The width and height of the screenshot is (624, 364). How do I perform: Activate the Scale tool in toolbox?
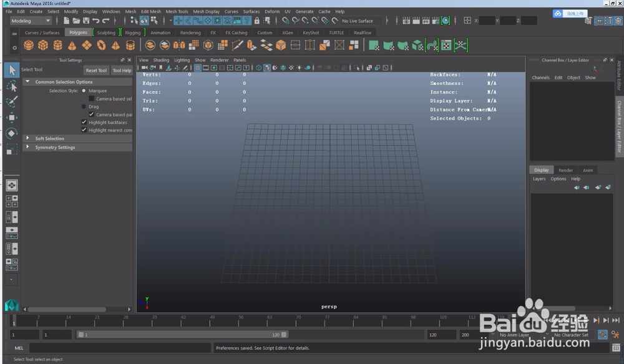[x=11, y=150]
